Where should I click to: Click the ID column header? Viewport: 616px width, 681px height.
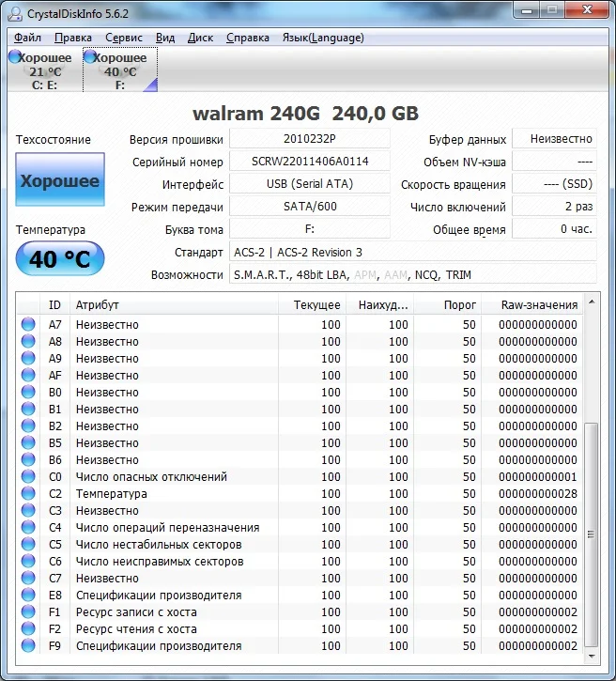click(54, 305)
